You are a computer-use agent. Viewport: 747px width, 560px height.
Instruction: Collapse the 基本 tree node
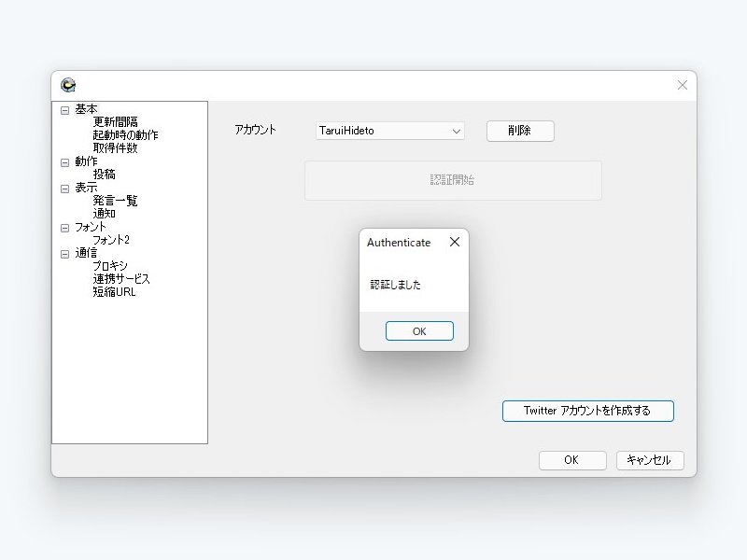tap(63, 108)
